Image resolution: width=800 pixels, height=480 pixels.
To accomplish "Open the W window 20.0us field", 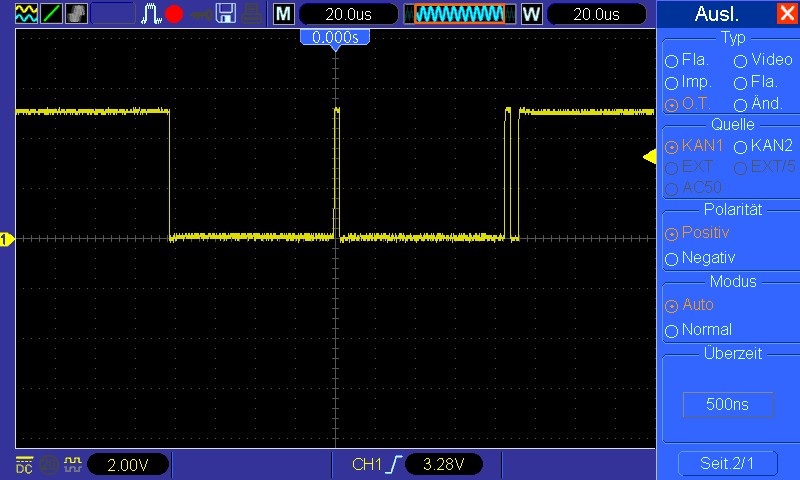I will tap(597, 13).
